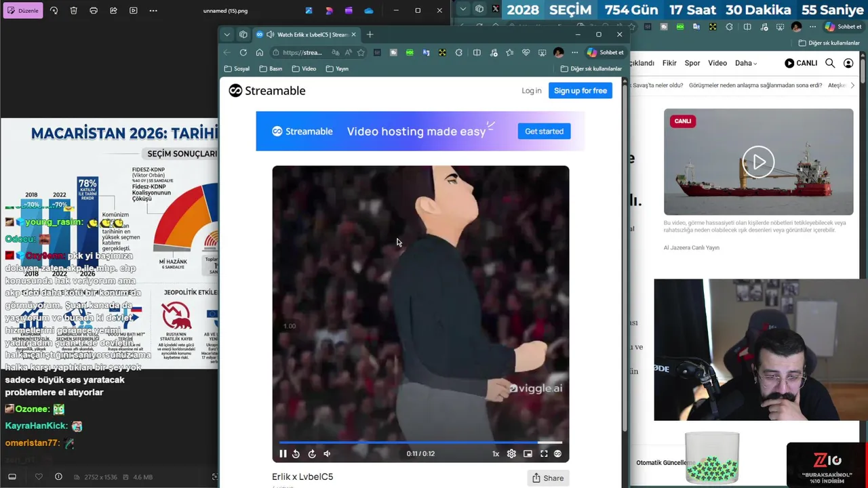This screenshot has width=868, height=488.
Task: Open video player settings gear
Action: pos(511,454)
